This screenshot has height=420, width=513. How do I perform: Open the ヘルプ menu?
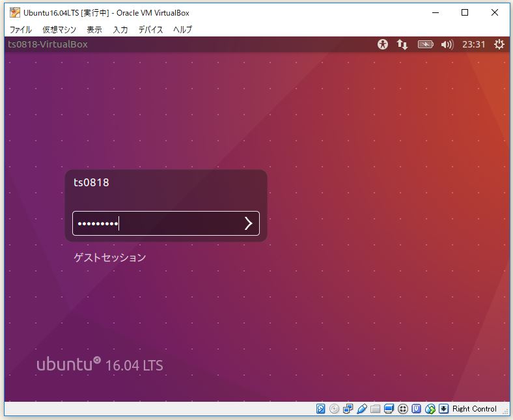pyautogui.click(x=182, y=30)
